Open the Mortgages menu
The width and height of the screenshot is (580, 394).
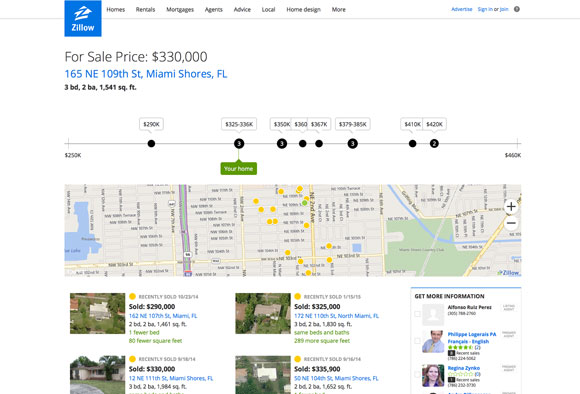(180, 10)
